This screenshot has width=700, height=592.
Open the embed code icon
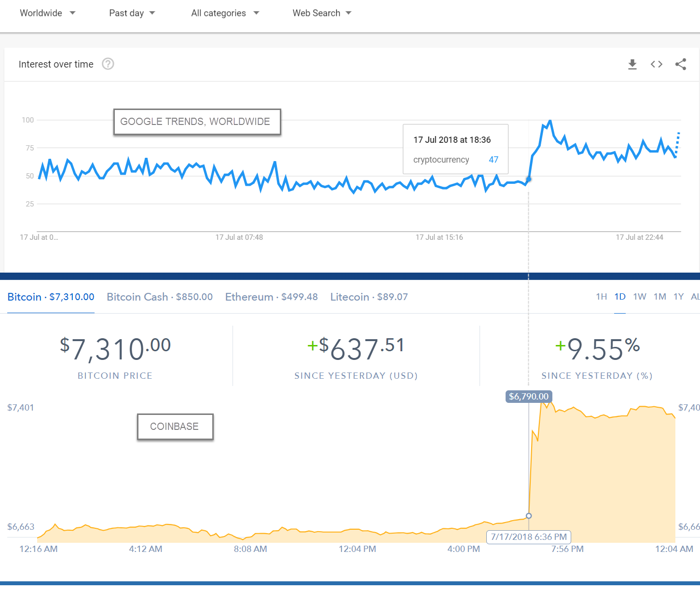tap(657, 64)
